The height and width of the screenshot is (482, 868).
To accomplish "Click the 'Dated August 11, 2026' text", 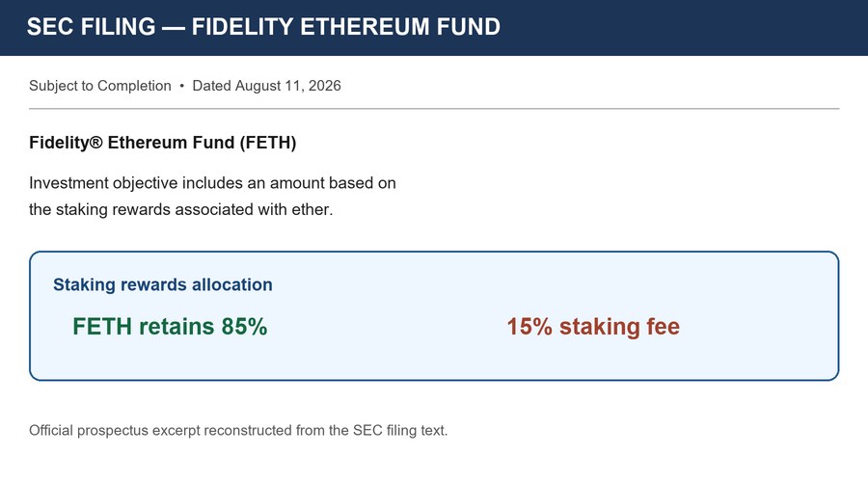I will tap(266, 86).
